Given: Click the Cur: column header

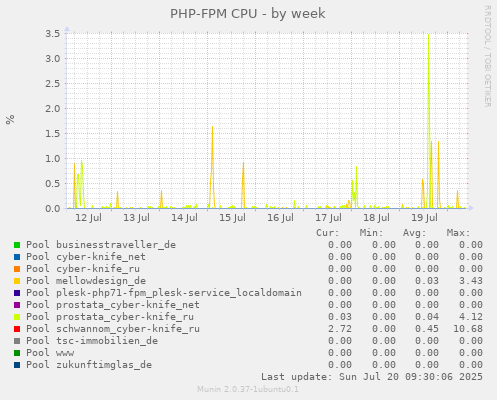Looking at the screenshot, I should tap(328, 233).
